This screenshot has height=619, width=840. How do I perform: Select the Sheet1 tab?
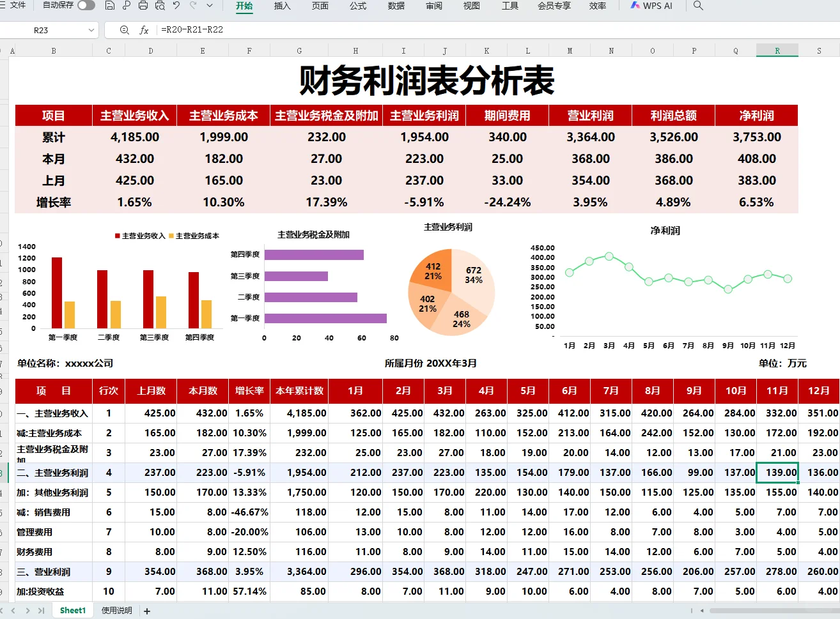(73, 611)
